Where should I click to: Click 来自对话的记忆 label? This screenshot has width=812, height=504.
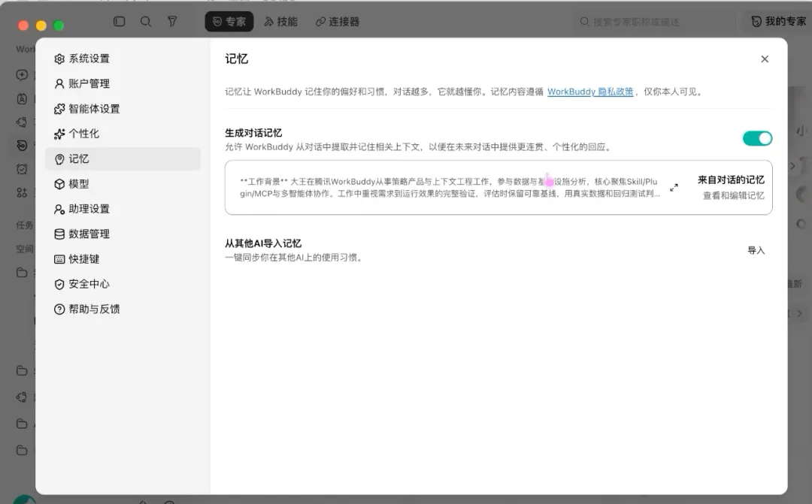(731, 180)
